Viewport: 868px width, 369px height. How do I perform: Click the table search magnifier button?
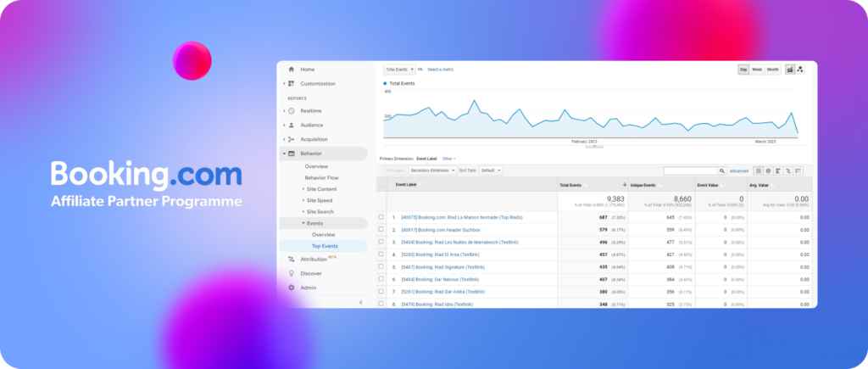[x=721, y=171]
